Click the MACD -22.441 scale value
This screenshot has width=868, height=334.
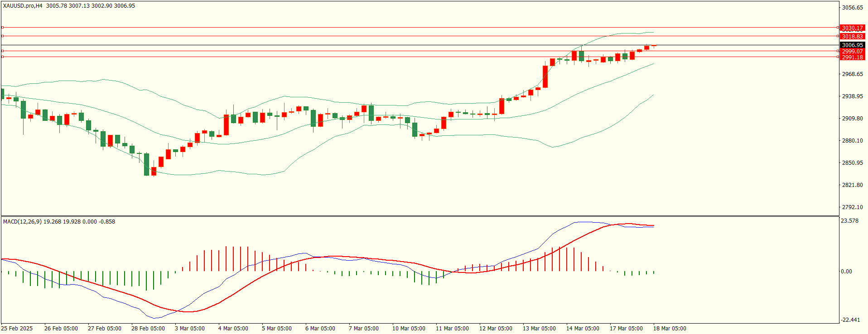pyautogui.click(x=850, y=320)
